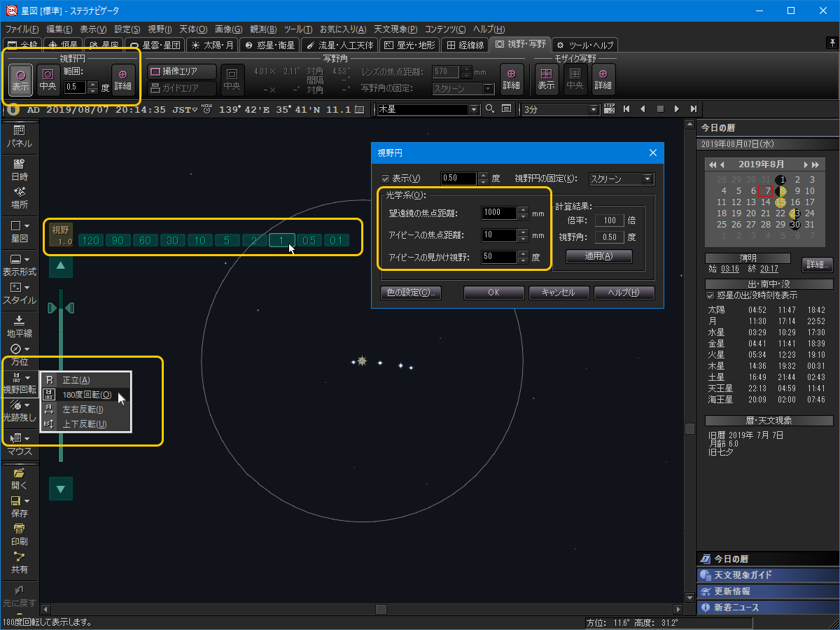This screenshot has height=630, width=840.
Task: Select 正立(A) in rotation menu
Action: [85, 380]
